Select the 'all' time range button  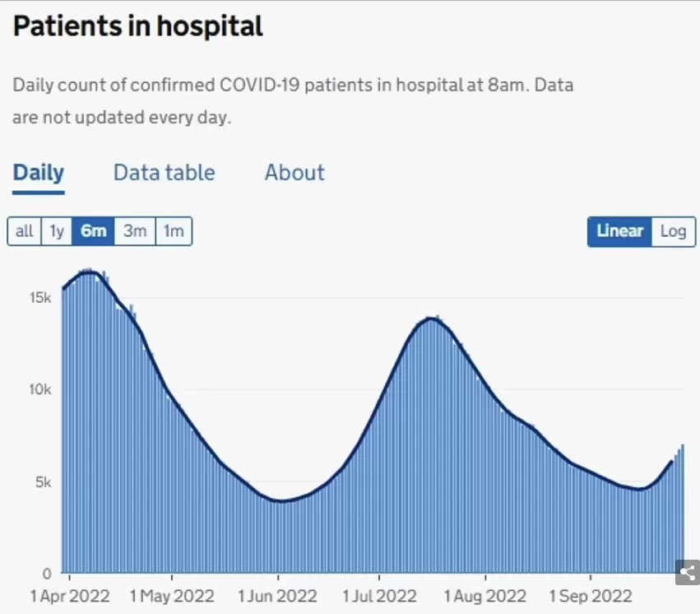click(x=24, y=231)
